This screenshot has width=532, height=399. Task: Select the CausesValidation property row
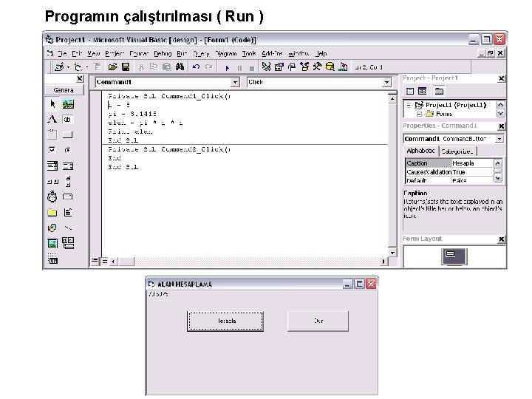point(449,172)
